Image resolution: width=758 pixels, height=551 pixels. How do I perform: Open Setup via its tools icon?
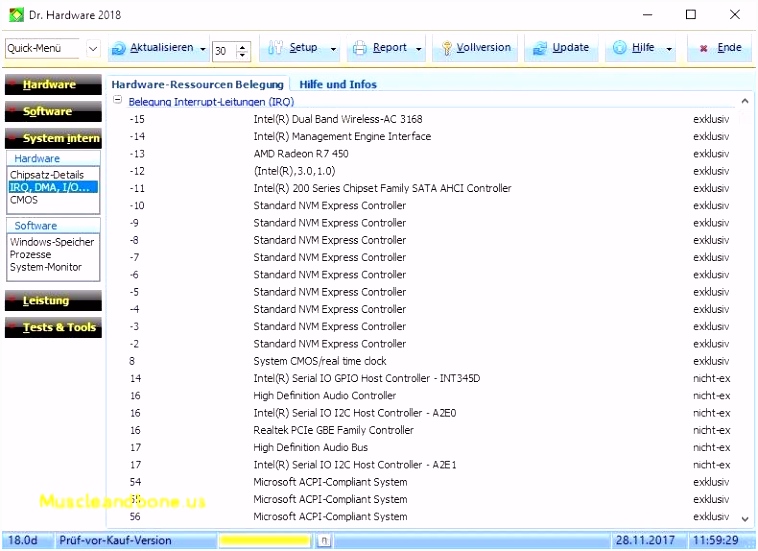point(275,47)
